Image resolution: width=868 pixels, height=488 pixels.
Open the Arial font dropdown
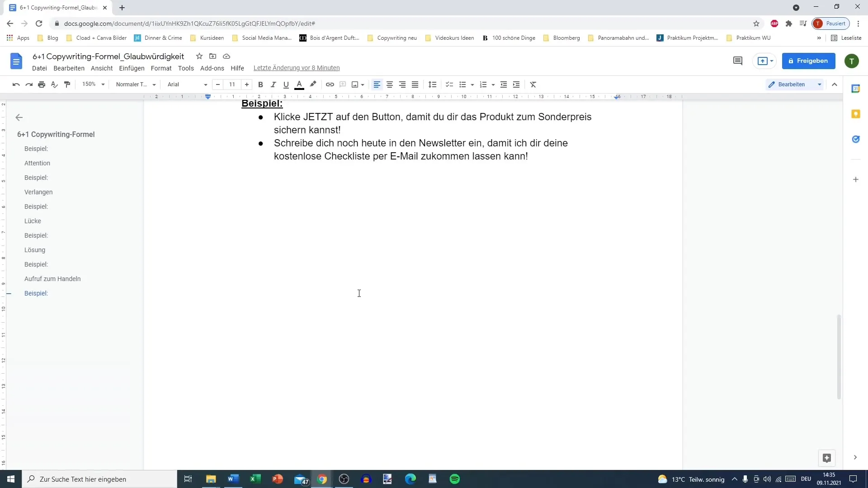187,84
